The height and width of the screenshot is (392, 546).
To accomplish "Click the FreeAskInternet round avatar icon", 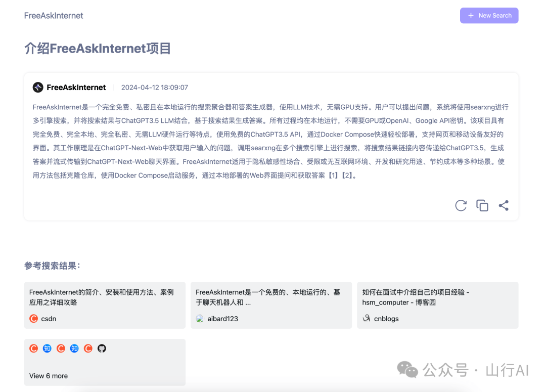I will tap(38, 88).
